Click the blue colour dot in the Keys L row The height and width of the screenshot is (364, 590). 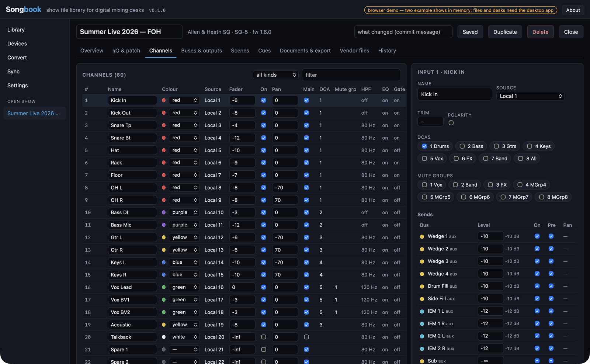pyautogui.click(x=164, y=262)
